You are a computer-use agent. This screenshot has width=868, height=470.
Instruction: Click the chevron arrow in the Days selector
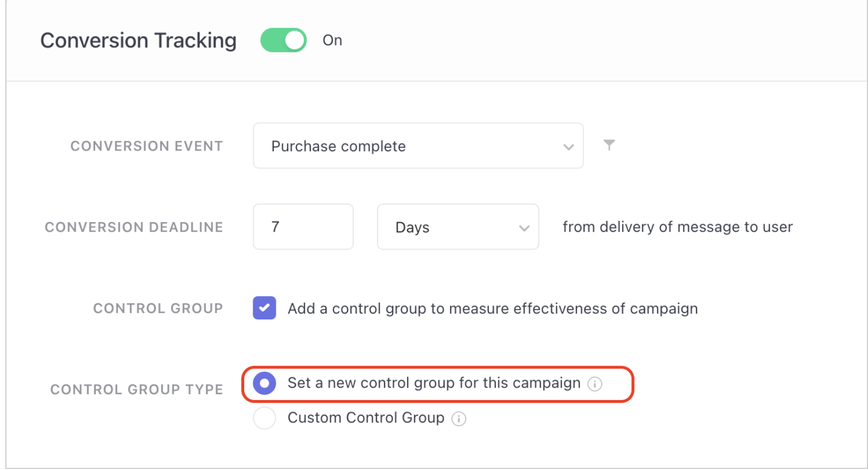[x=524, y=228]
